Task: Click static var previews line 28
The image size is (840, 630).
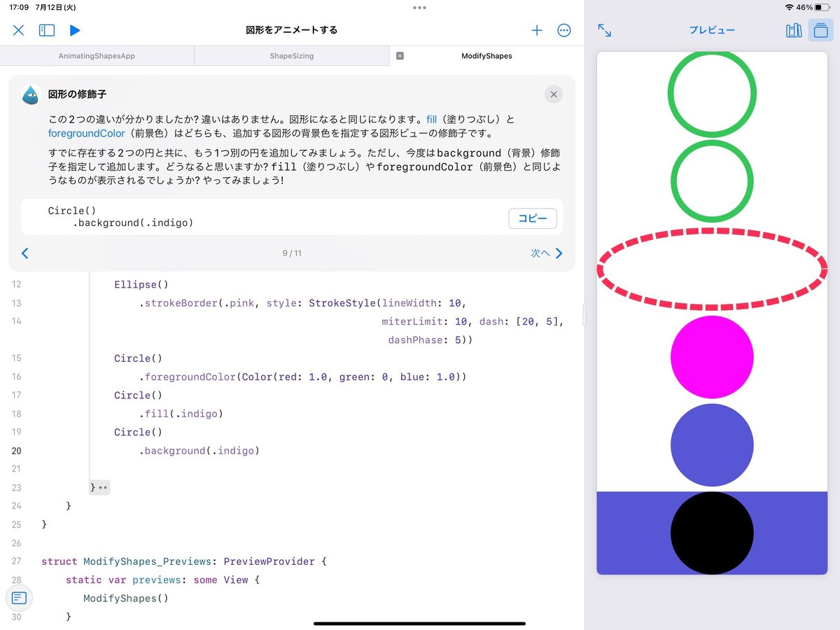Action: click(162, 580)
